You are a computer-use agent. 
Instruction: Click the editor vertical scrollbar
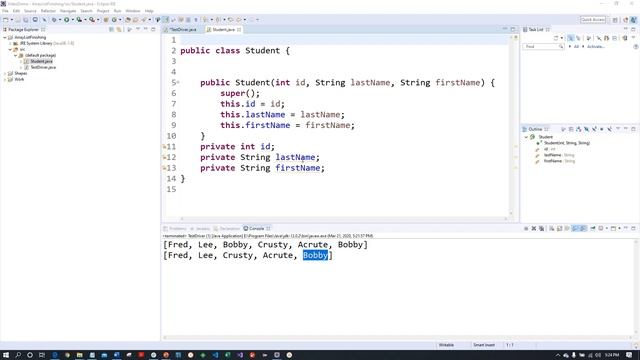click(x=511, y=124)
